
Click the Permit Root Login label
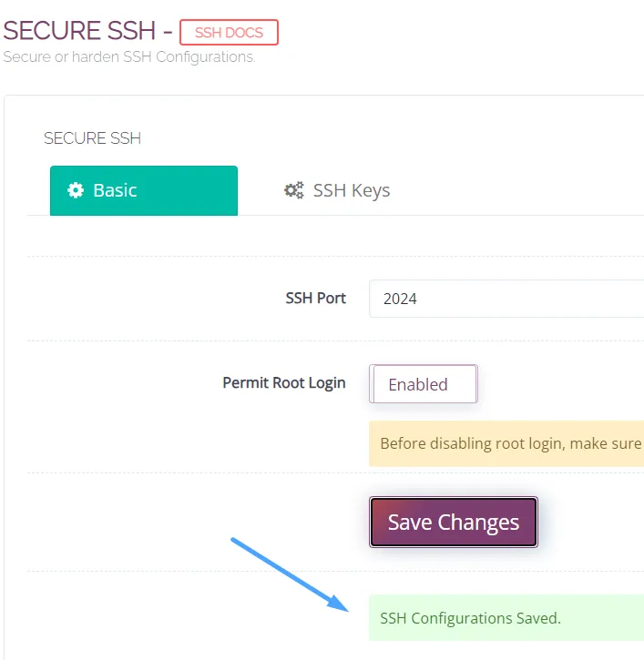tap(283, 382)
